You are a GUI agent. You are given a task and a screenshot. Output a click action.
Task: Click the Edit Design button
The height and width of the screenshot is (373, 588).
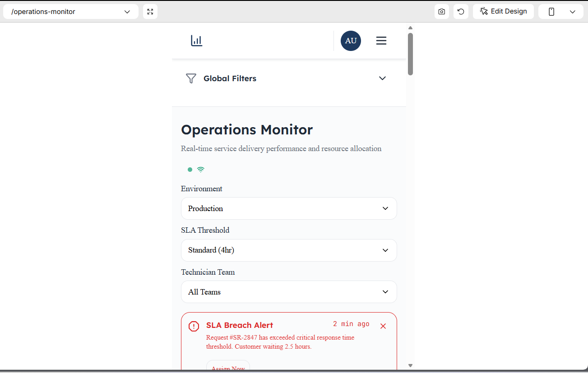(x=503, y=12)
